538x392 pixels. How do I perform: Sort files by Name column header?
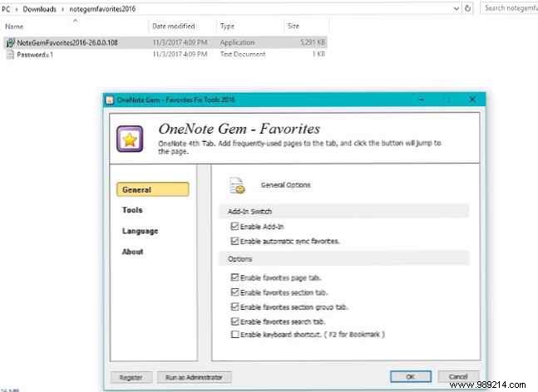point(14,27)
